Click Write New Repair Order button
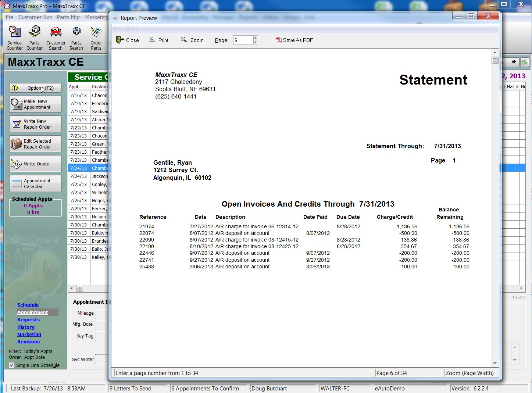This screenshot has height=393, width=532. (35, 124)
